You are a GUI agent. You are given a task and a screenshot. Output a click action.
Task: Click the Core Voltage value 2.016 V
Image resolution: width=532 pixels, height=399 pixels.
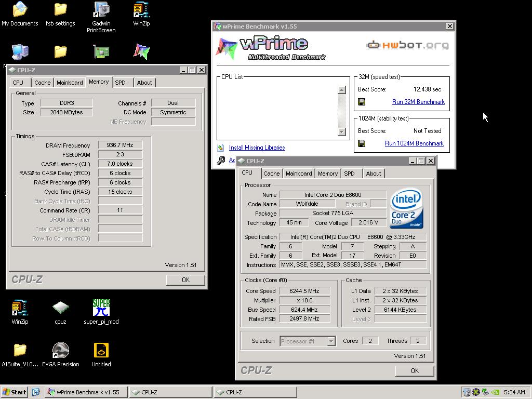coord(368,222)
